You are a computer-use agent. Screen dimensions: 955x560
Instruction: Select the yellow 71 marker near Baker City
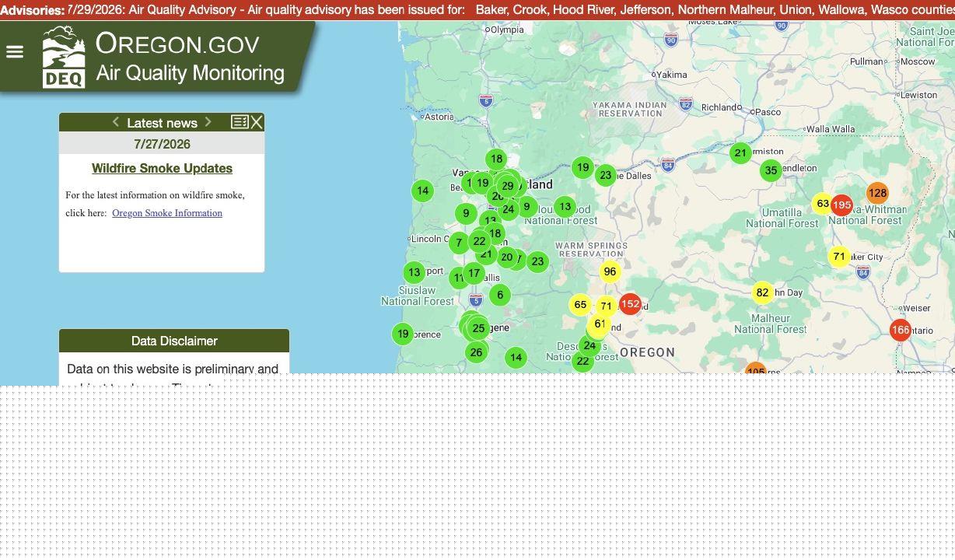point(839,257)
